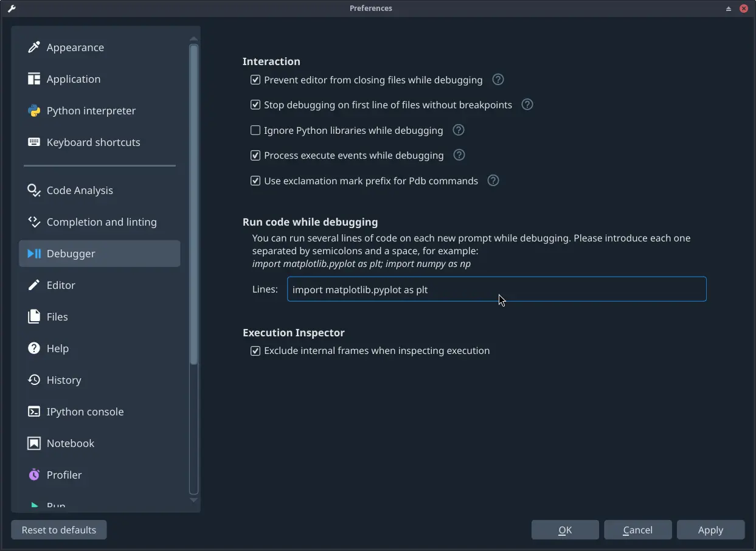Open help for 'Prevent editor from closing files'
Screen dimensions: 756x551
(498, 79)
